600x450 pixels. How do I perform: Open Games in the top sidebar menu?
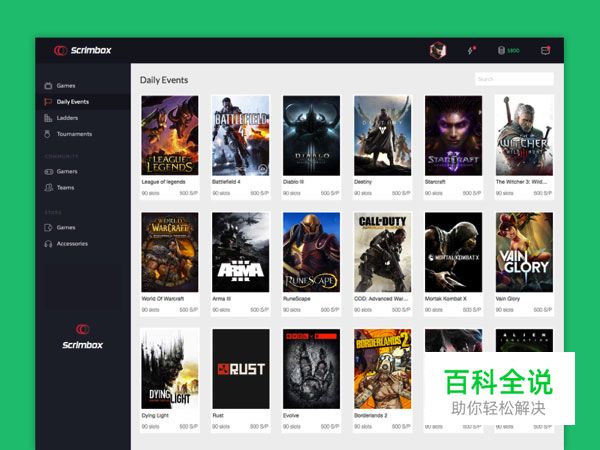point(66,86)
